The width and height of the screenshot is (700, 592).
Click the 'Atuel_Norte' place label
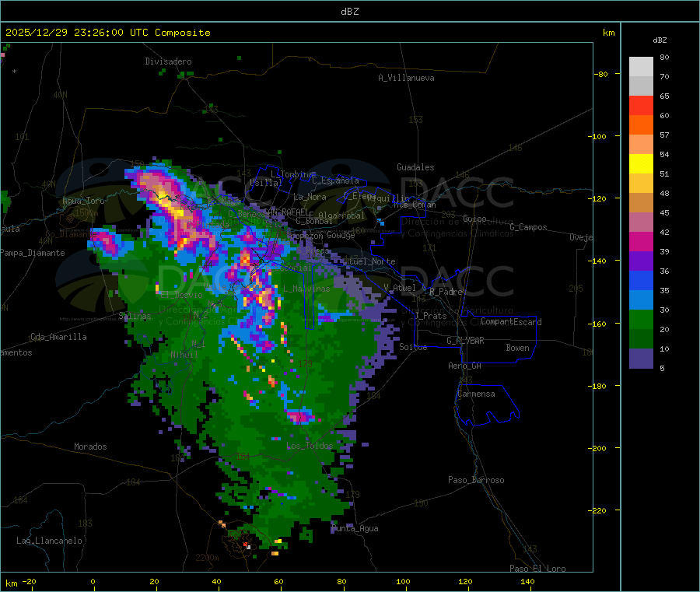tap(369, 261)
